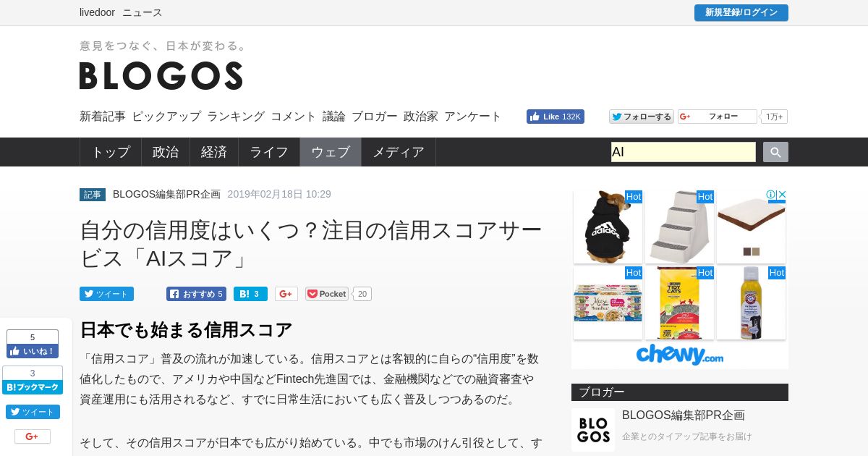This screenshot has width=868, height=456.
Task: Click the sidebar B!ブックマーク button
Action: click(x=33, y=387)
